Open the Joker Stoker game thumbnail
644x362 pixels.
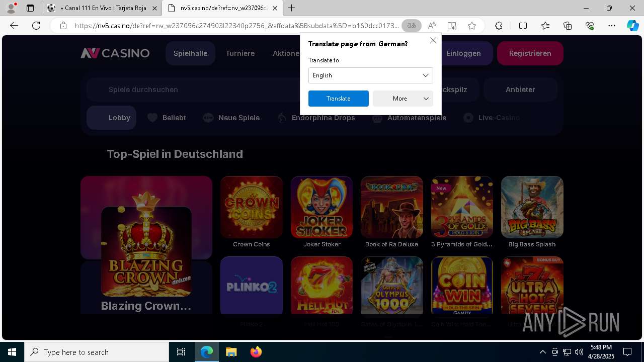321,207
